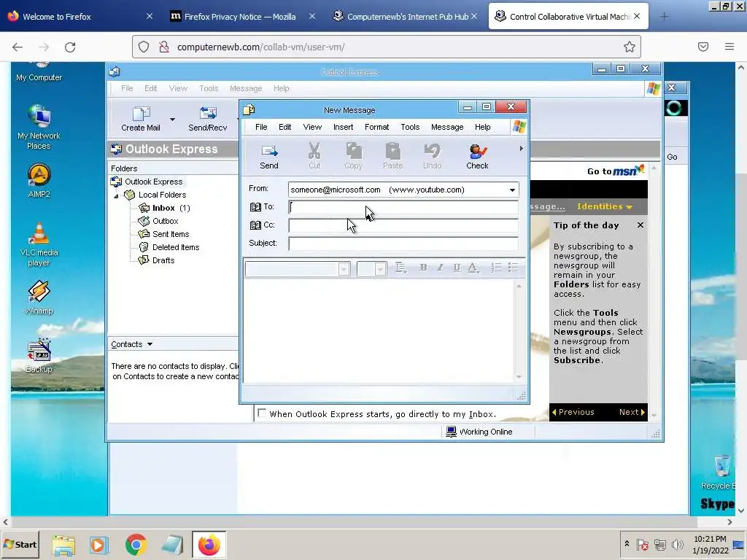Viewport: 747px width, 560px height.
Task: Select VLC media player desktop icon
Action: [x=39, y=244]
